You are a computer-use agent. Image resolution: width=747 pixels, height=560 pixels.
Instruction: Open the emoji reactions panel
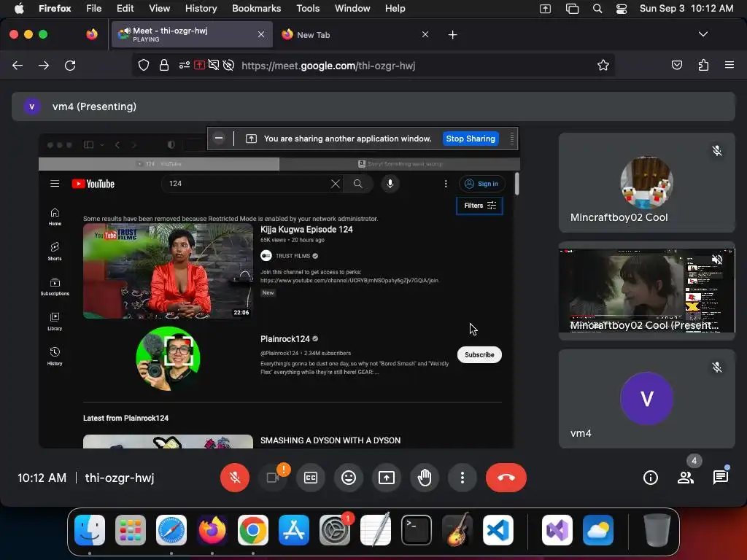pos(349,477)
